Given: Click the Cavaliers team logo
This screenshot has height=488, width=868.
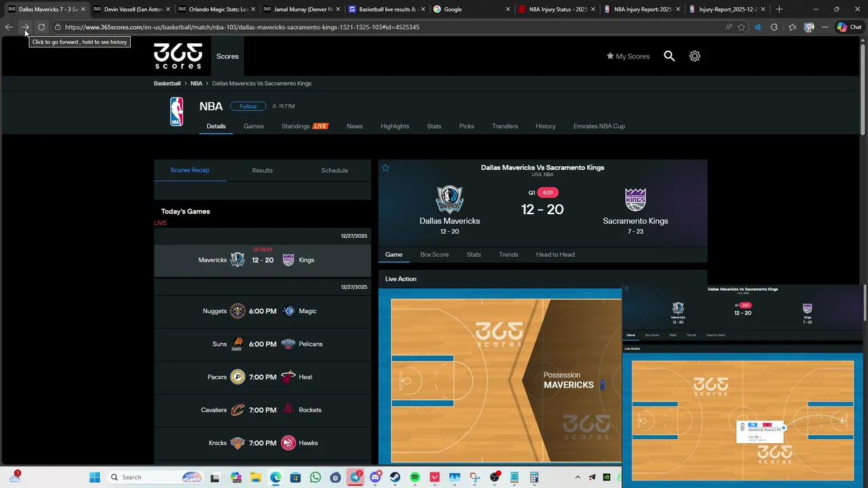Looking at the screenshot, I should tap(237, 410).
